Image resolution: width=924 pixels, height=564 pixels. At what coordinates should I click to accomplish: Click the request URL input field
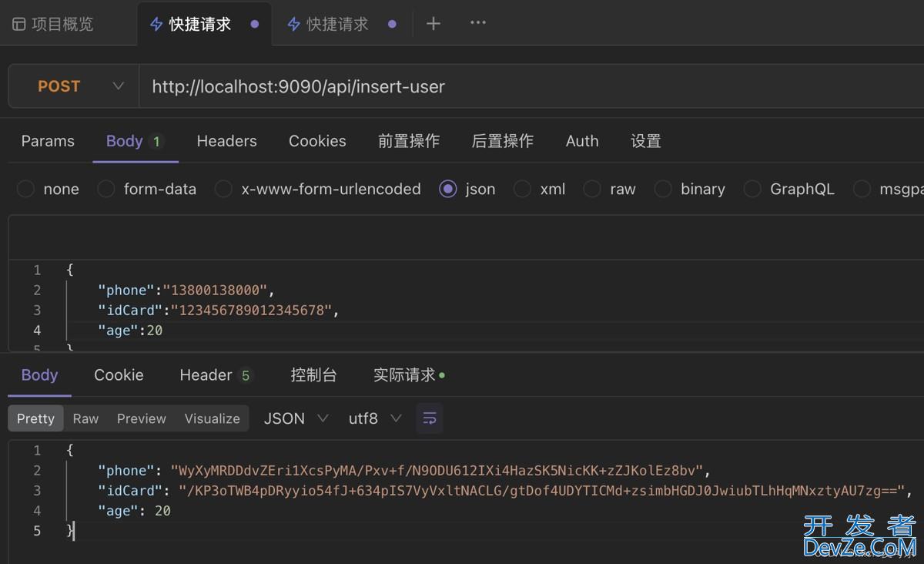click(524, 86)
